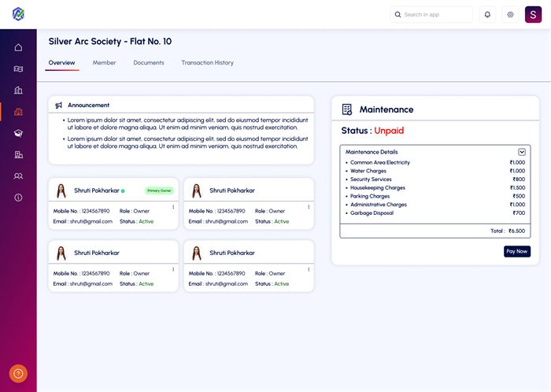Image resolution: width=551 pixels, height=392 pixels.
Task: Go to Home in the sidebar
Action: pos(18,48)
